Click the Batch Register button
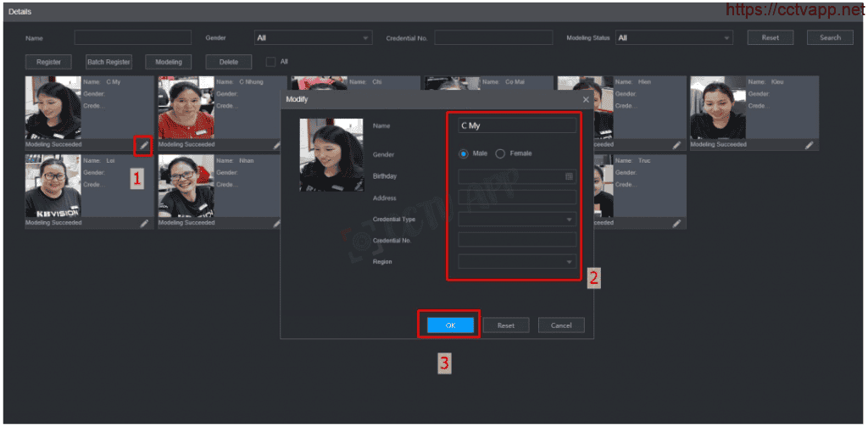The height and width of the screenshot is (428, 868). 108,62
